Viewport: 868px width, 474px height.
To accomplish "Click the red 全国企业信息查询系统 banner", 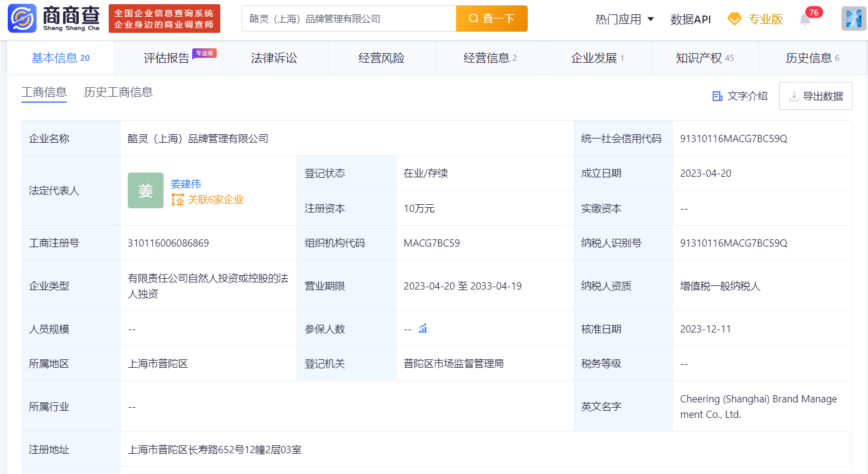I will [x=164, y=19].
